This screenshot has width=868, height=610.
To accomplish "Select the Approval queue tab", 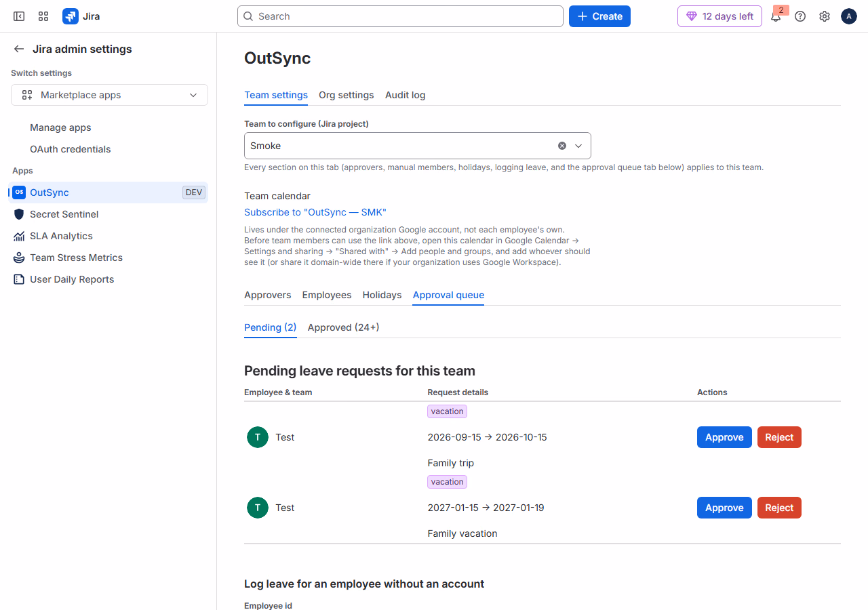I will pyautogui.click(x=448, y=295).
